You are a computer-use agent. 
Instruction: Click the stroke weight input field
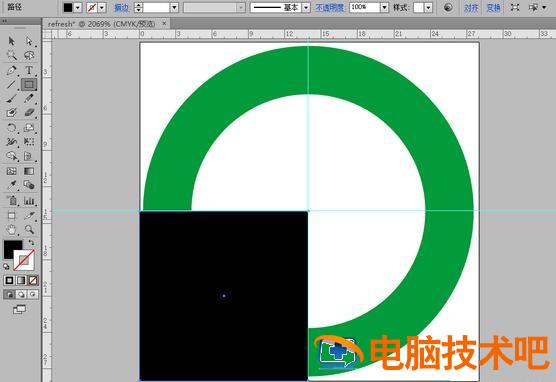156,7
